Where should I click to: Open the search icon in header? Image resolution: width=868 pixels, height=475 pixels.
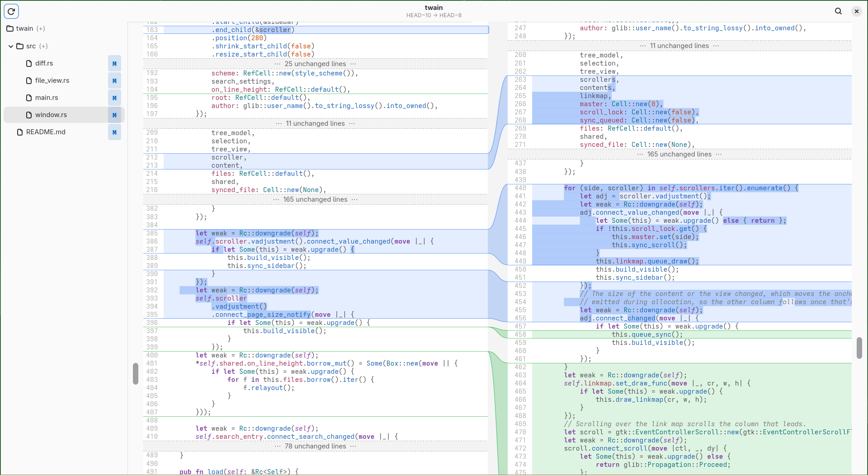[x=839, y=11]
